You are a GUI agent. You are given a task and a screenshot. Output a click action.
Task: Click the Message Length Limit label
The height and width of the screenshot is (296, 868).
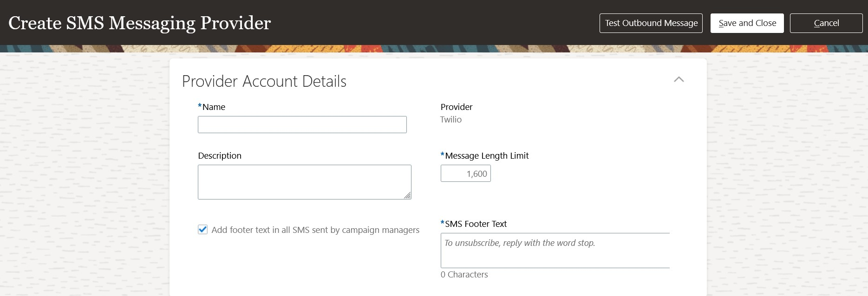point(486,156)
